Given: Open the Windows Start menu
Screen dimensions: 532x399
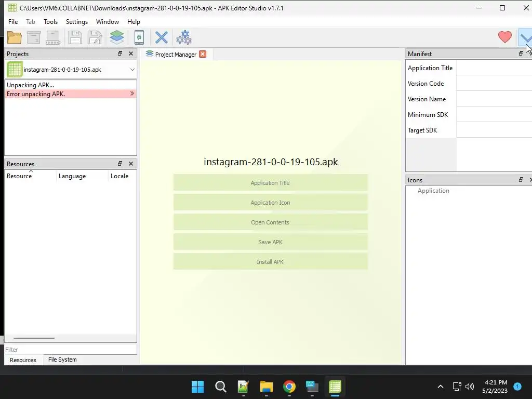Looking at the screenshot, I should click(x=197, y=387).
